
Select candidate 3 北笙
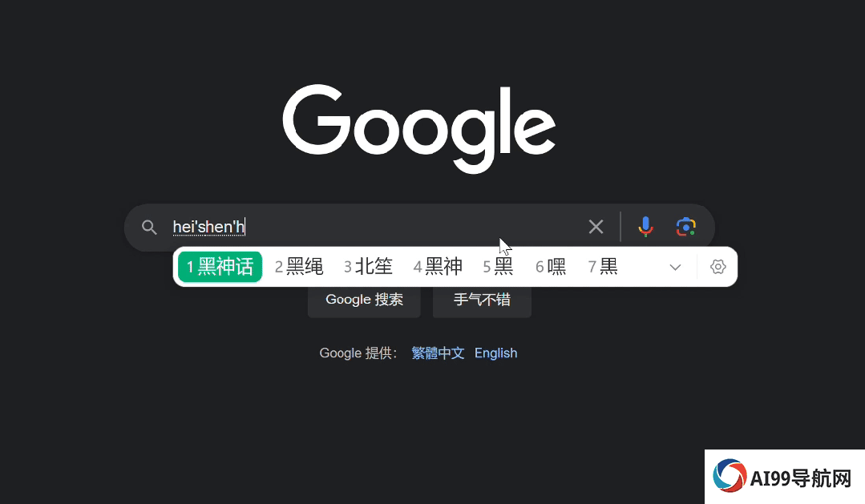(368, 267)
